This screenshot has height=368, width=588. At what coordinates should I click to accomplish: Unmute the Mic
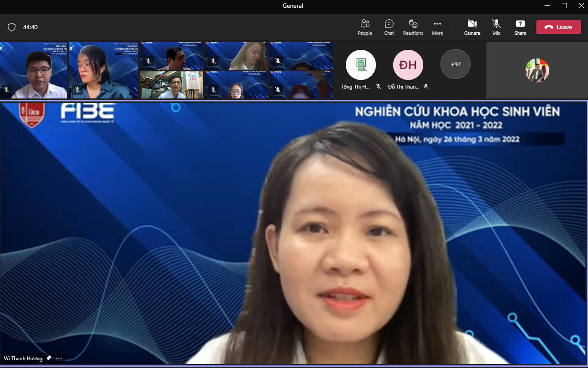(x=496, y=27)
